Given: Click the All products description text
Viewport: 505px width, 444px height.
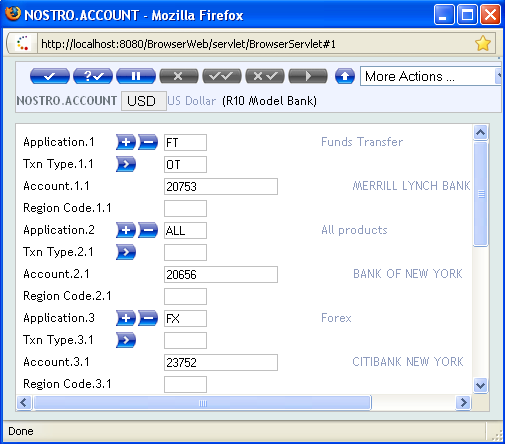Looking at the screenshot, I should [354, 230].
